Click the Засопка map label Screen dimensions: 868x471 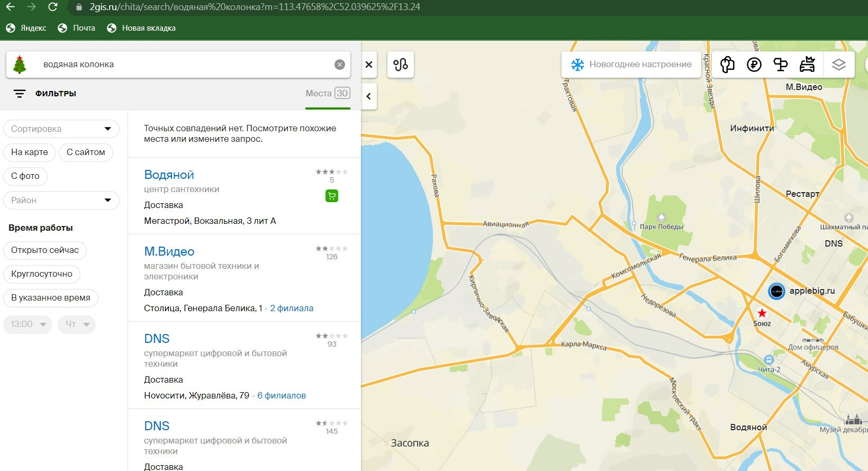(x=410, y=443)
